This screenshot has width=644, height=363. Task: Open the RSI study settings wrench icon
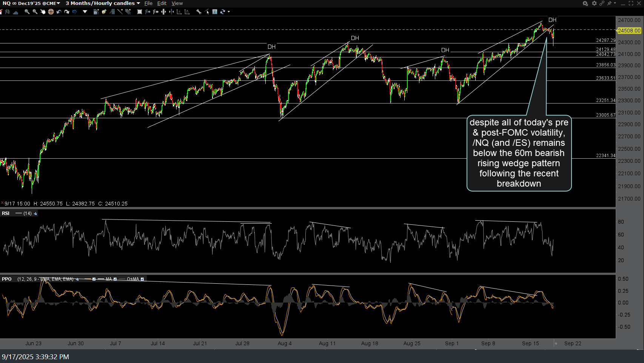coord(35,213)
